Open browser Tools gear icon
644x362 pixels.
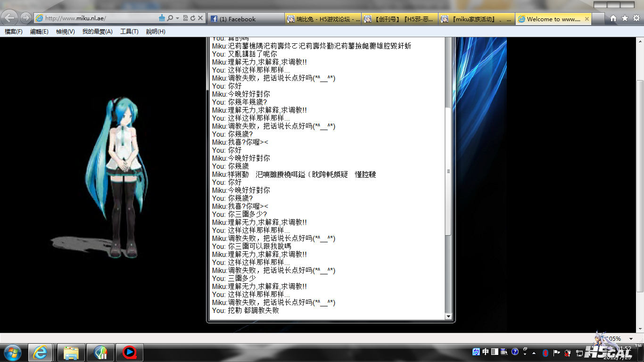(x=636, y=18)
